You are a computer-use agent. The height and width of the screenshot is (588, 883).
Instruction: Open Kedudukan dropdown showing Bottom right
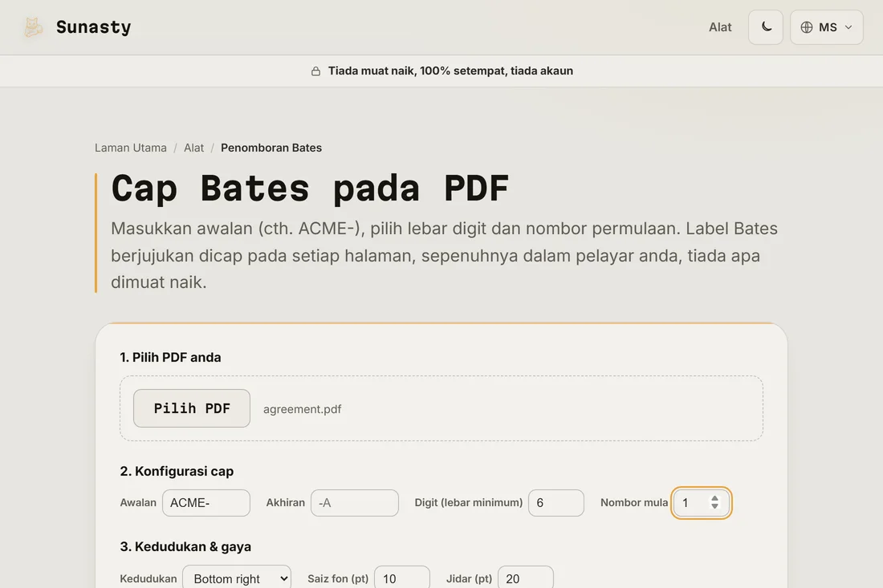pos(237,578)
